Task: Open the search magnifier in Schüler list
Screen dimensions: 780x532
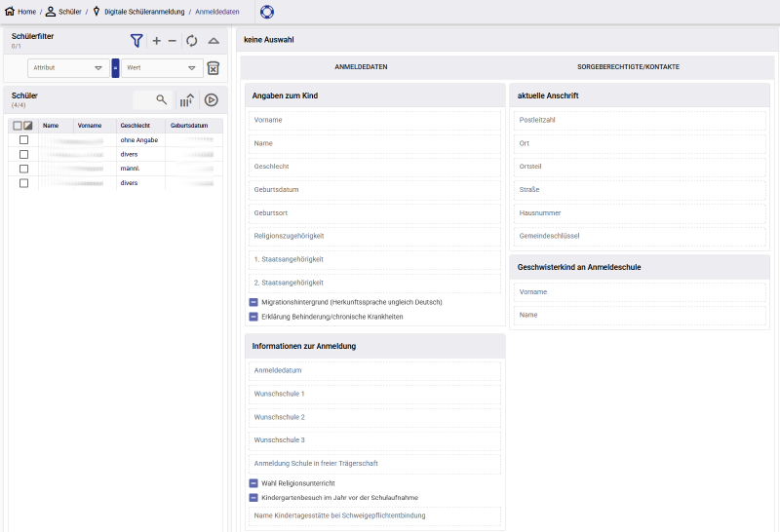Action: (161, 100)
